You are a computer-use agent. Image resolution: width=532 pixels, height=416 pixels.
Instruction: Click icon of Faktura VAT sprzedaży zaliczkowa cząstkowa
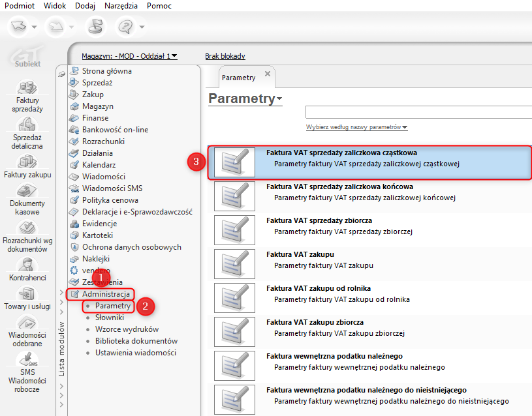234,162
